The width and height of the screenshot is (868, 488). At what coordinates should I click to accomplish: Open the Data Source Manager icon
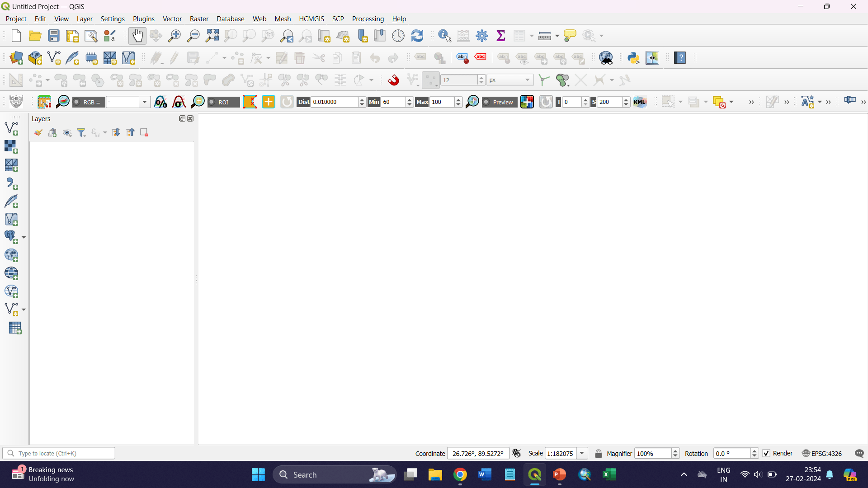pyautogui.click(x=16, y=58)
